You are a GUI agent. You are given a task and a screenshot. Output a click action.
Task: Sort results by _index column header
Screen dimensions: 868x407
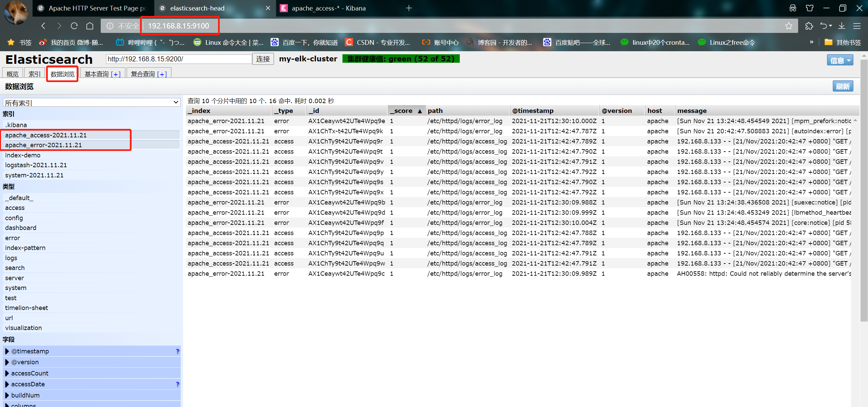[x=229, y=111]
